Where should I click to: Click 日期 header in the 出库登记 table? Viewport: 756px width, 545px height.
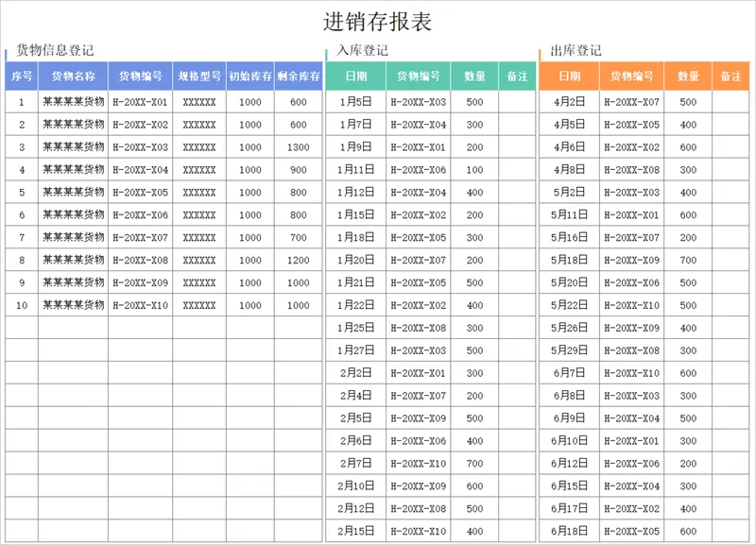point(570,77)
